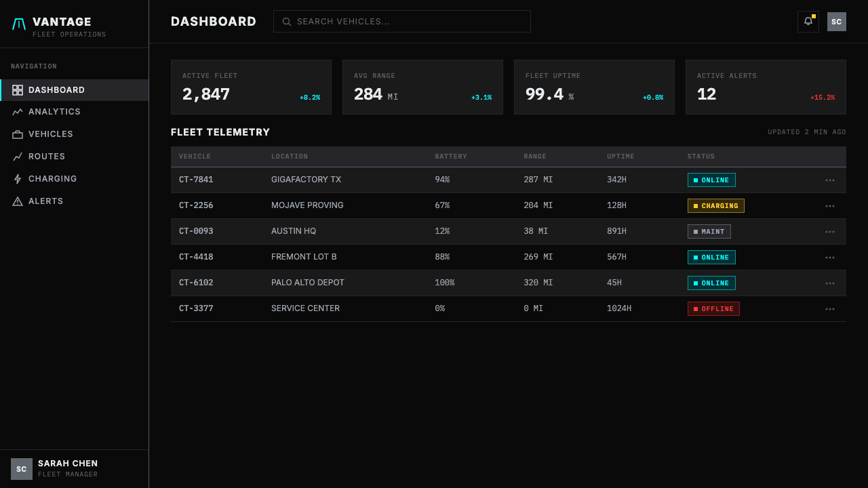This screenshot has width=868, height=488.
Task: Open the more options menu for CT-4418
Action: (x=830, y=258)
